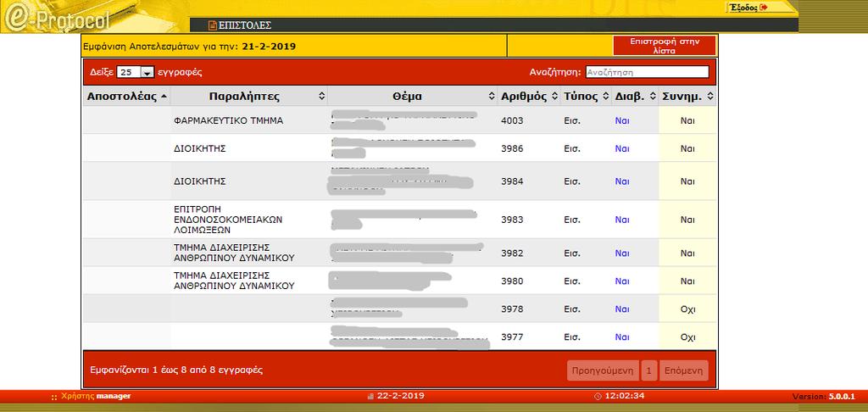
Task: Sort by Αριθμός column
Action: tap(529, 97)
